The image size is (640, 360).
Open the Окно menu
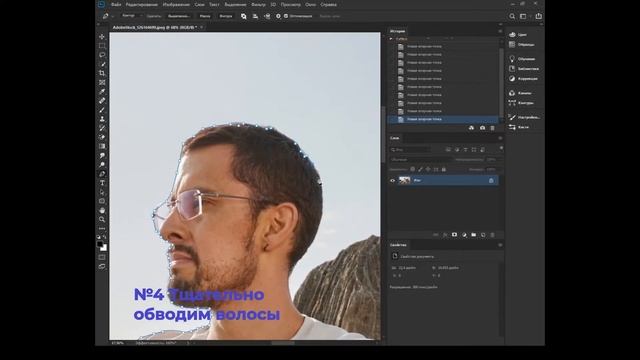pos(311,4)
